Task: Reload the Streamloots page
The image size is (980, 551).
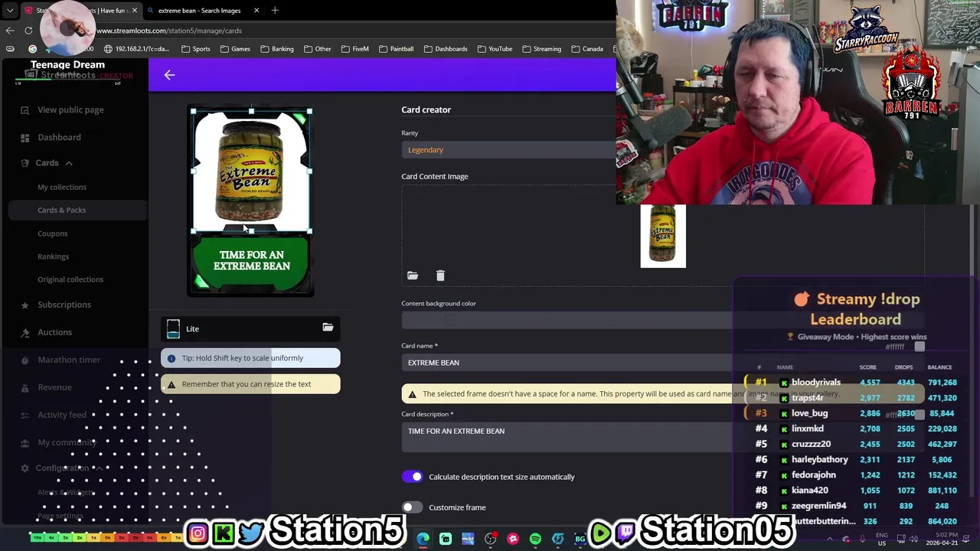Action: 28,31
